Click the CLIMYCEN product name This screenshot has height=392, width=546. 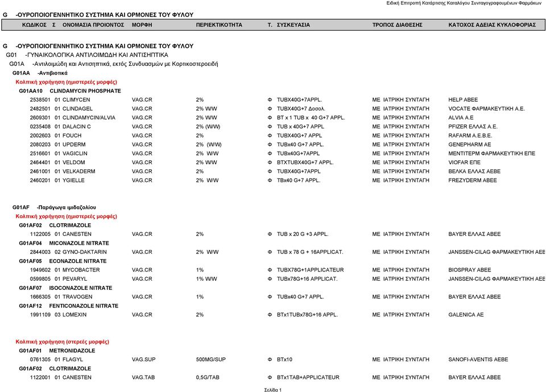[x=76, y=100]
